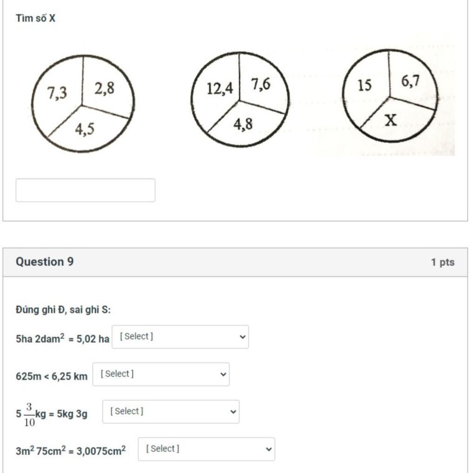Expand the select for 5 3/10 kg = 5kg 3g
This screenshot has width=476, height=473.
[171, 412]
